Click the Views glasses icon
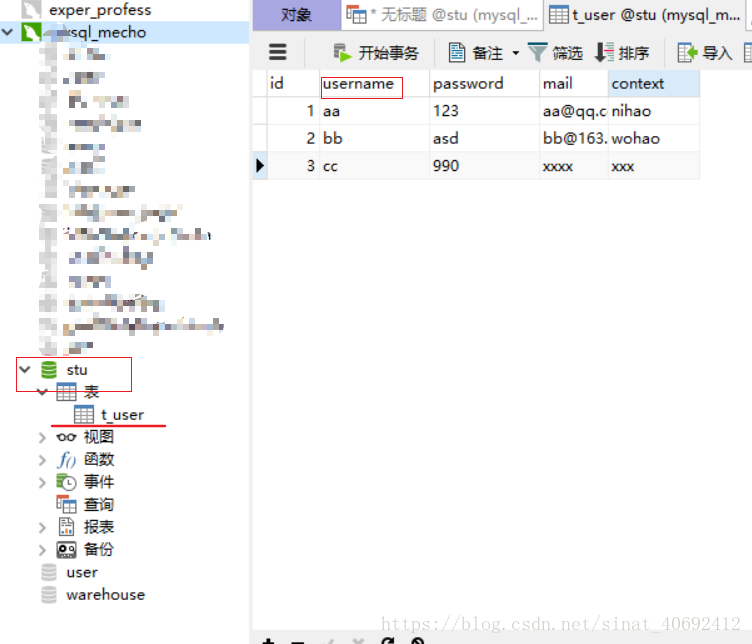This screenshot has width=752, height=644. click(x=66, y=437)
